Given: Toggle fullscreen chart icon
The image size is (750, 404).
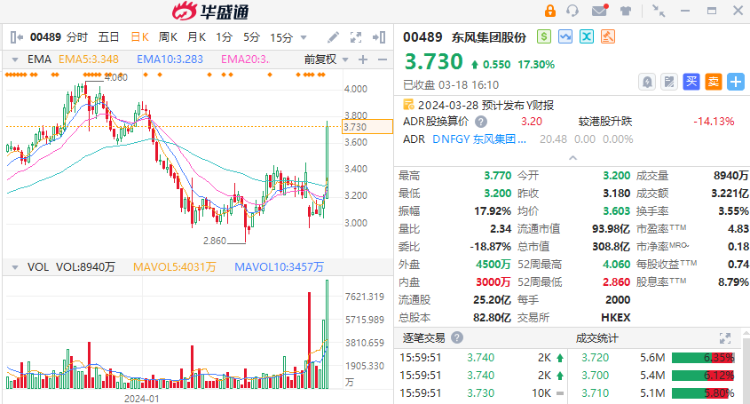Looking at the screenshot, I should (356, 37).
